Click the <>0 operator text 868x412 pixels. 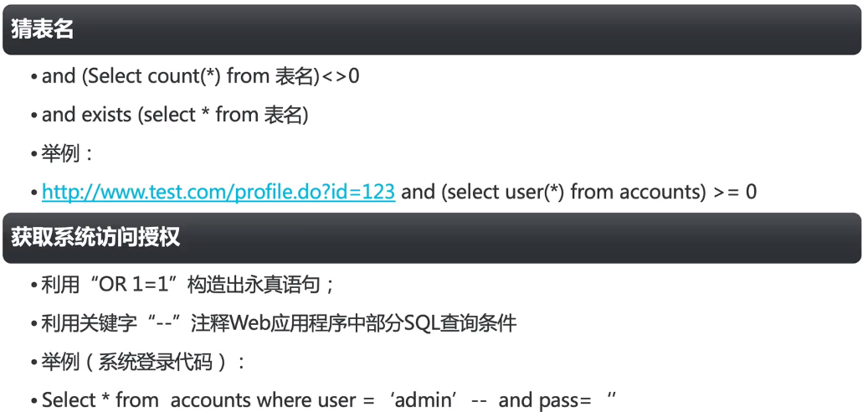tap(340, 76)
